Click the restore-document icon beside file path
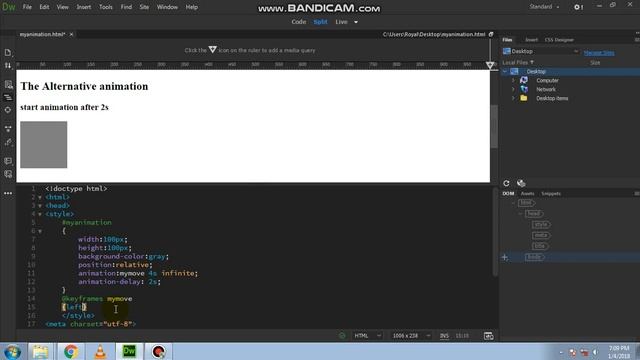The image size is (640, 360). 491,34
